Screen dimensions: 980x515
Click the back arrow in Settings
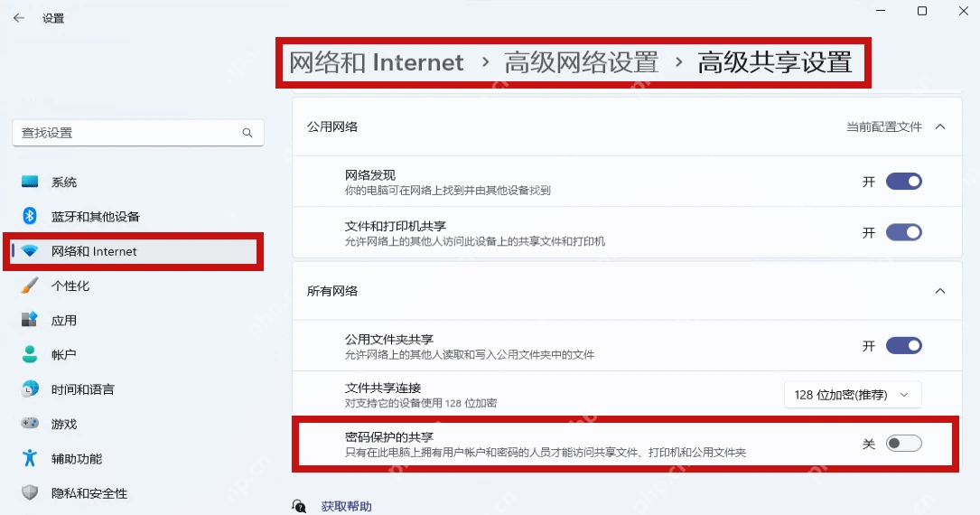pos(19,18)
